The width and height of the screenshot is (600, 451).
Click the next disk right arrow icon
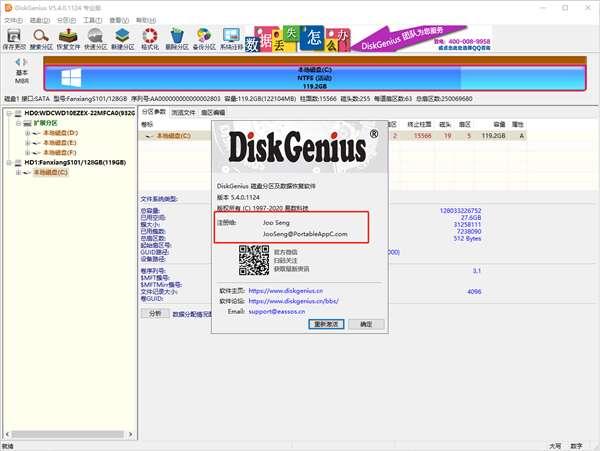pos(25,62)
